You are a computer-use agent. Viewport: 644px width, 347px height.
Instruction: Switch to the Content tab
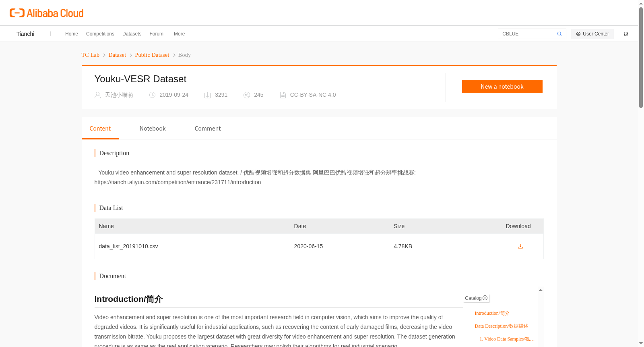point(100,129)
